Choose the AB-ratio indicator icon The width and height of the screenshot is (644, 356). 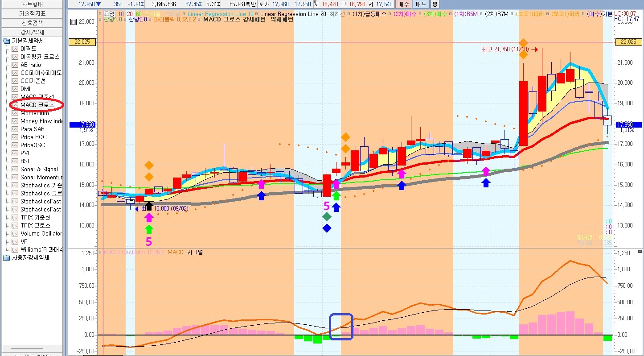coord(15,65)
